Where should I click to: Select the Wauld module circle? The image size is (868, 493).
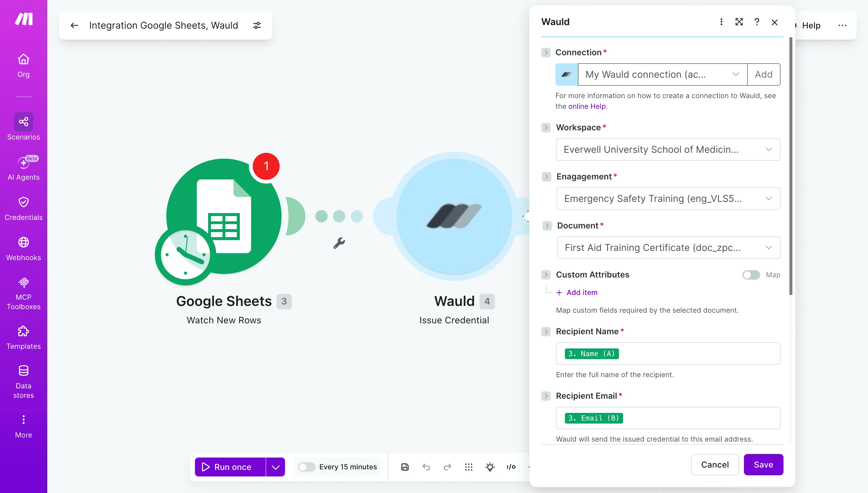point(454,216)
